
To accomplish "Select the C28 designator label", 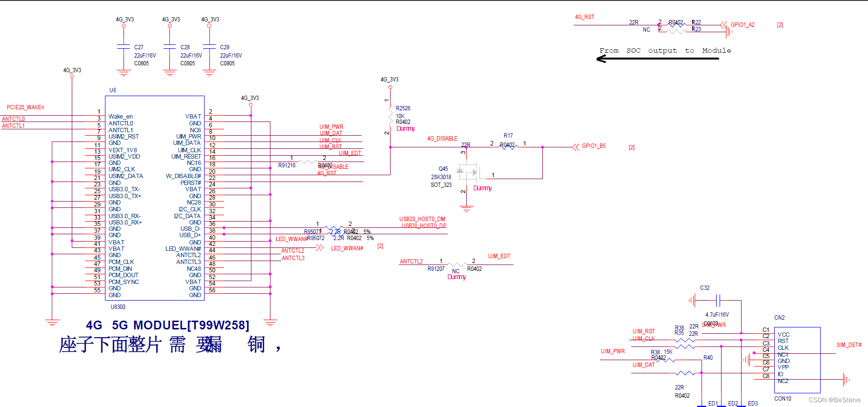I will tap(185, 47).
